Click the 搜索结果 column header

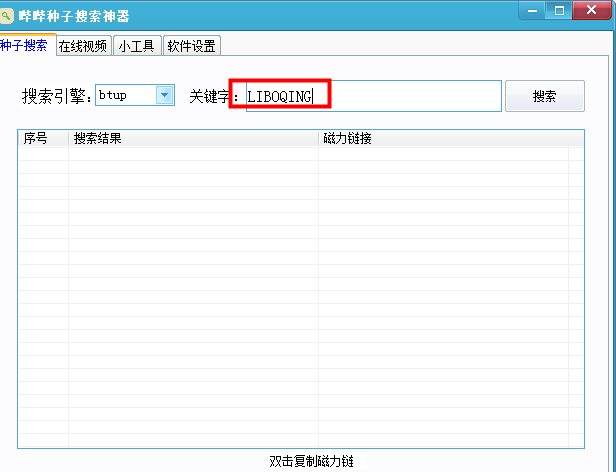[x=193, y=138]
